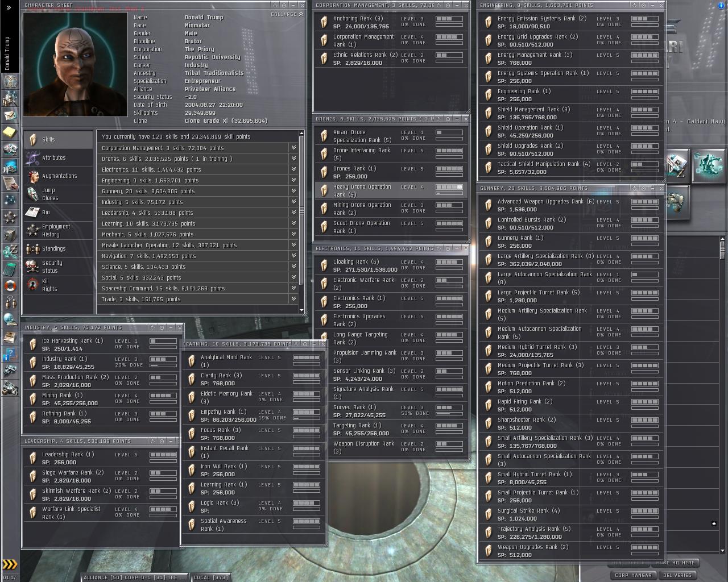Open the chat Channels icon in the sidebar
Image resolution: width=728 pixels, height=582 pixels.
pos(10,302)
